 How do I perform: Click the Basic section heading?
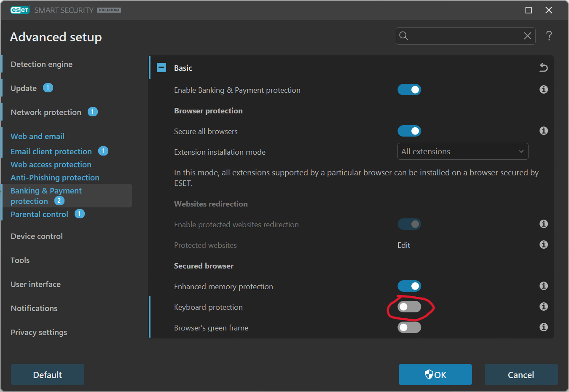(x=183, y=68)
